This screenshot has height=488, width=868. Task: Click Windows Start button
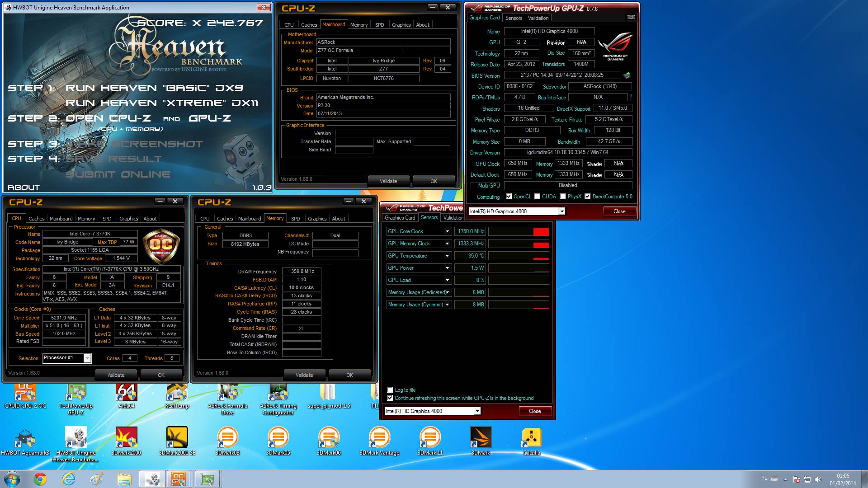[x=12, y=479]
